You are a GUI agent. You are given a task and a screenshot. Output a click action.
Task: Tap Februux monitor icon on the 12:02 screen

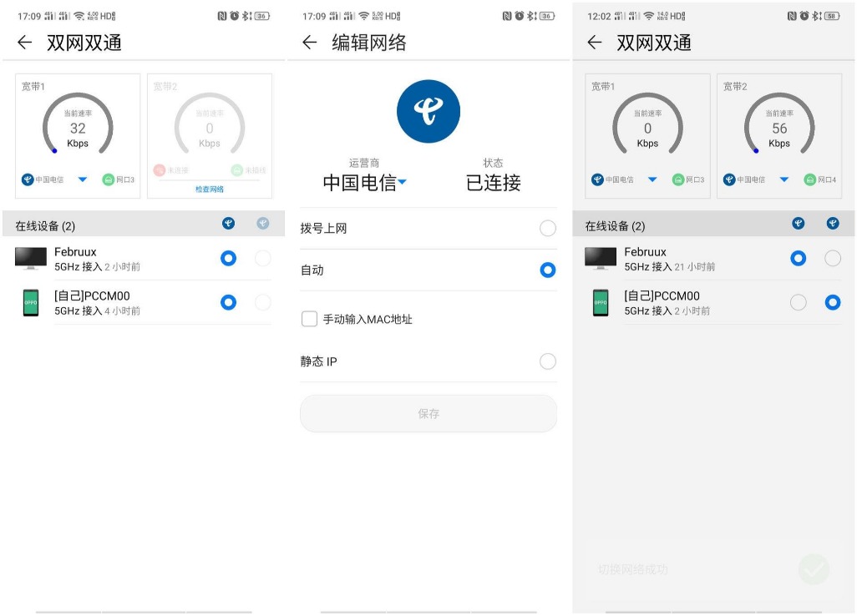tap(601, 258)
